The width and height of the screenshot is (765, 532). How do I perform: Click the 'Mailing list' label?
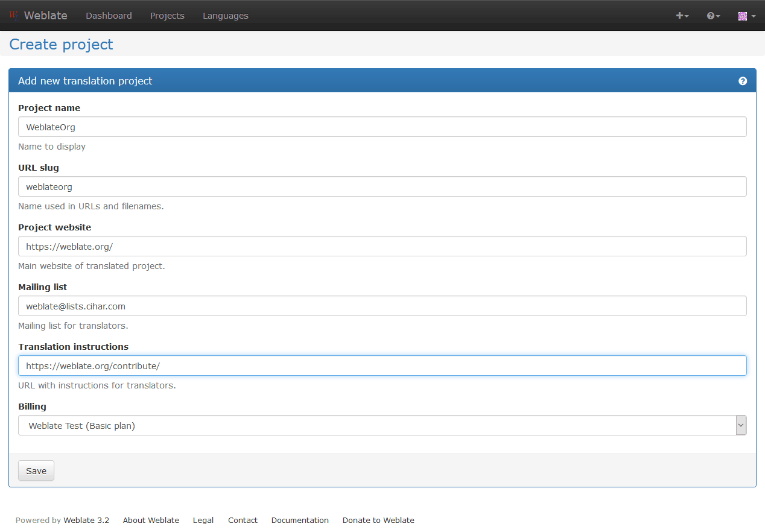coord(42,287)
